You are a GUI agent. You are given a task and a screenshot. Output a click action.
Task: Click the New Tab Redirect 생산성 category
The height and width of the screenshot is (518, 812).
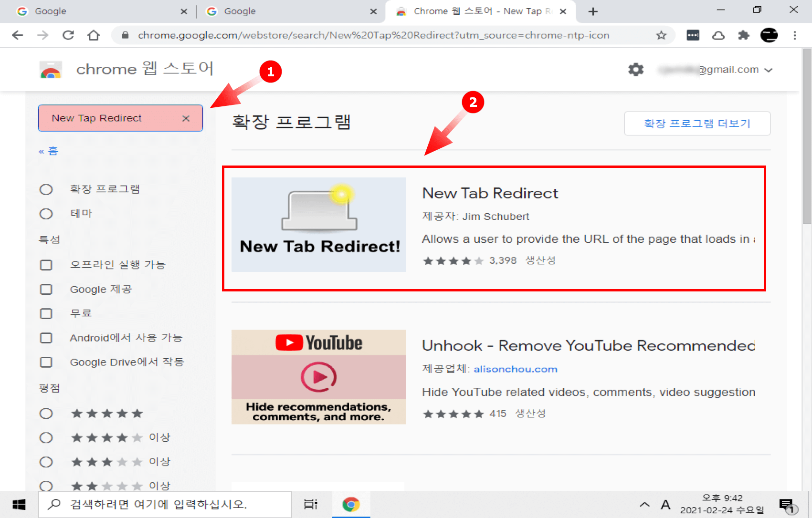coord(540,260)
